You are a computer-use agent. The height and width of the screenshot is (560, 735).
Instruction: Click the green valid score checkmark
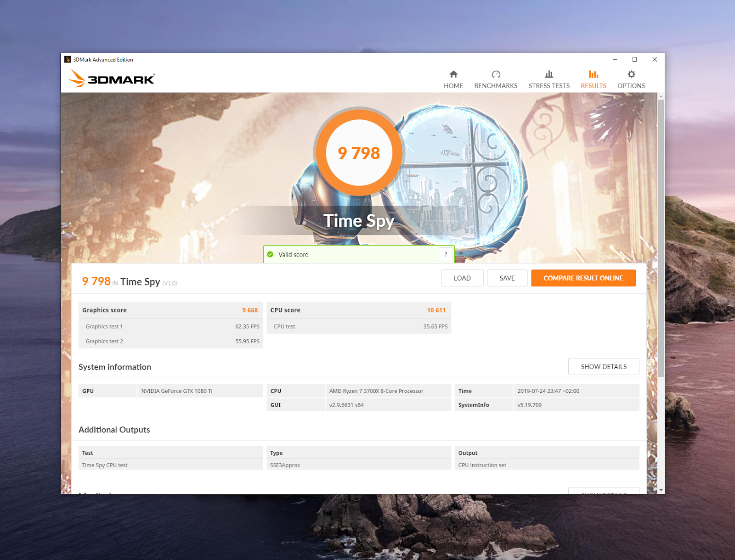pyautogui.click(x=270, y=254)
